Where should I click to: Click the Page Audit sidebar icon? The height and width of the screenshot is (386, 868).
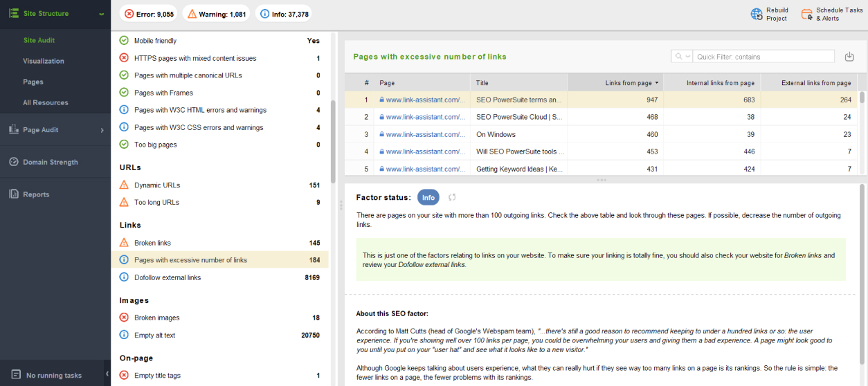tap(13, 129)
